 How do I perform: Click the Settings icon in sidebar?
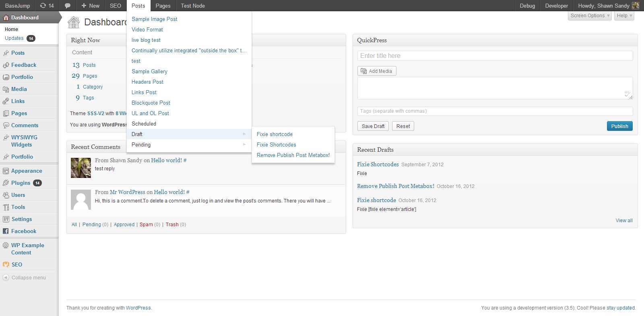tap(6, 219)
